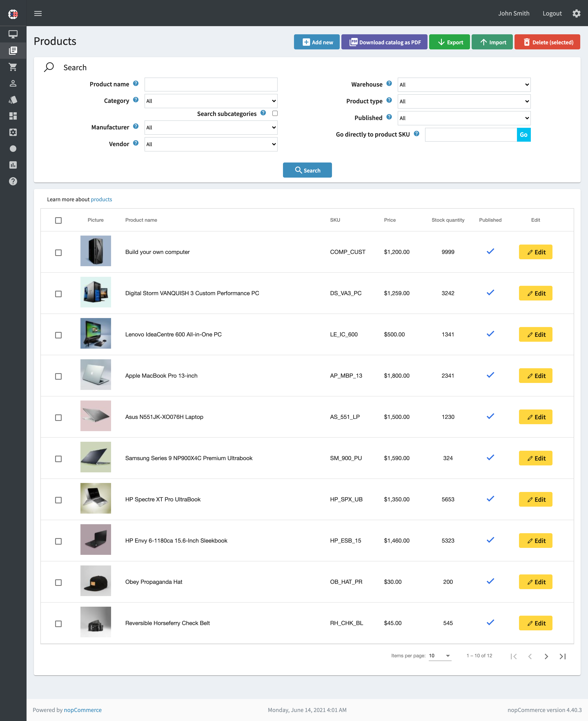Select the Build your own computer row checkbox

(x=58, y=253)
